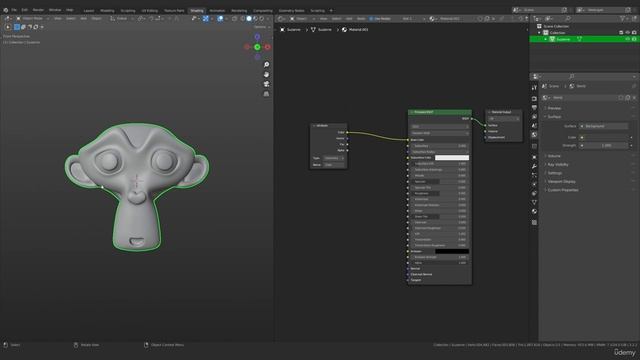Image resolution: width=640 pixels, height=360 pixels.
Task: Switch perspective with the orthographic grid icon
Action: pyautogui.click(x=266, y=93)
